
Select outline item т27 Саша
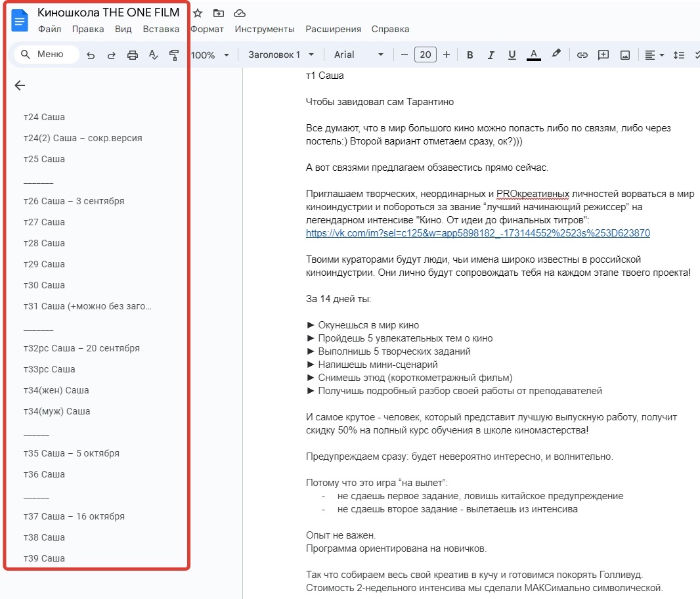tap(44, 222)
